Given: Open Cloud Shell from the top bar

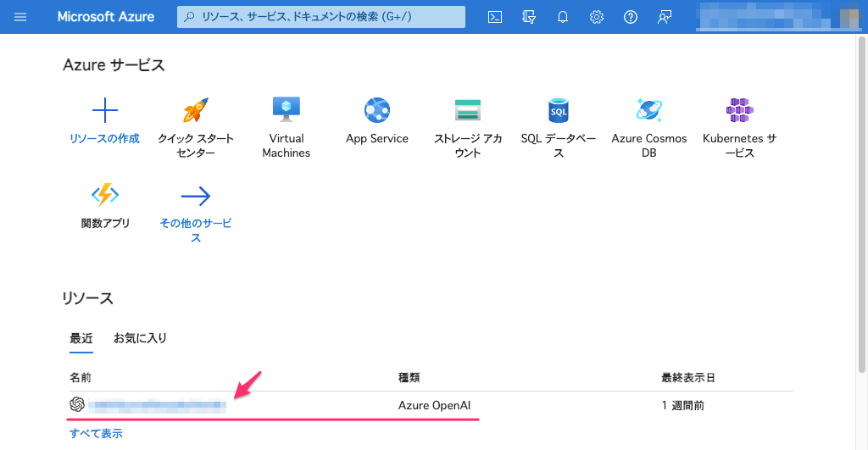Looking at the screenshot, I should [x=495, y=17].
